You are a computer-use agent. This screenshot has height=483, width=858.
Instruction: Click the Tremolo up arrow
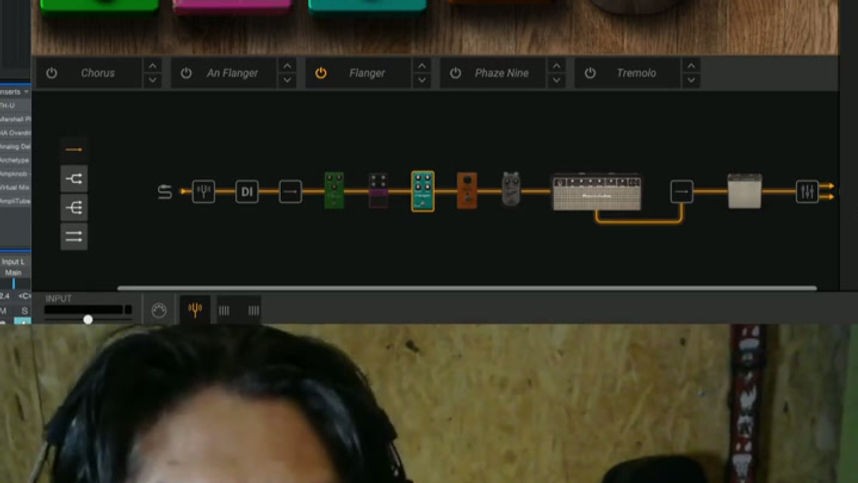(691, 66)
